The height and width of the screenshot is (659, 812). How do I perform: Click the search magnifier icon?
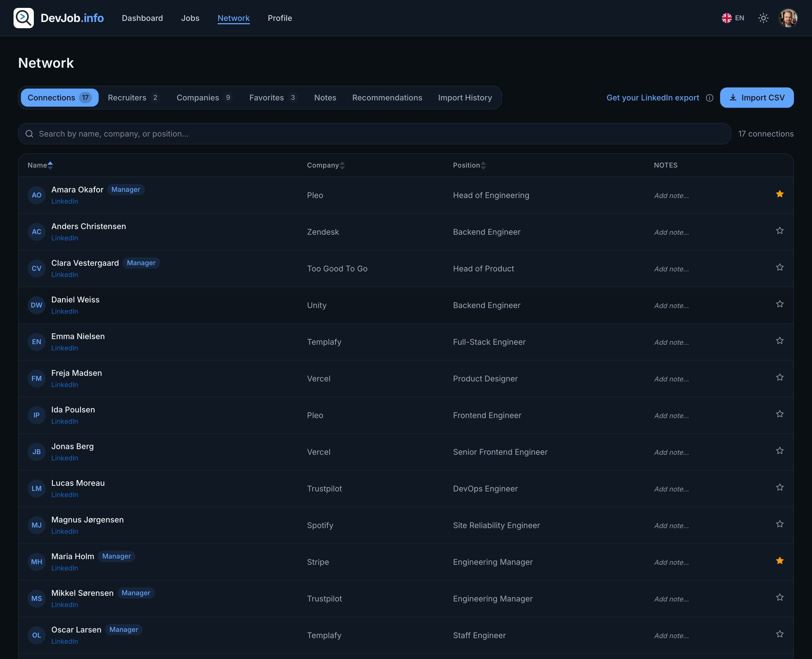(29, 134)
